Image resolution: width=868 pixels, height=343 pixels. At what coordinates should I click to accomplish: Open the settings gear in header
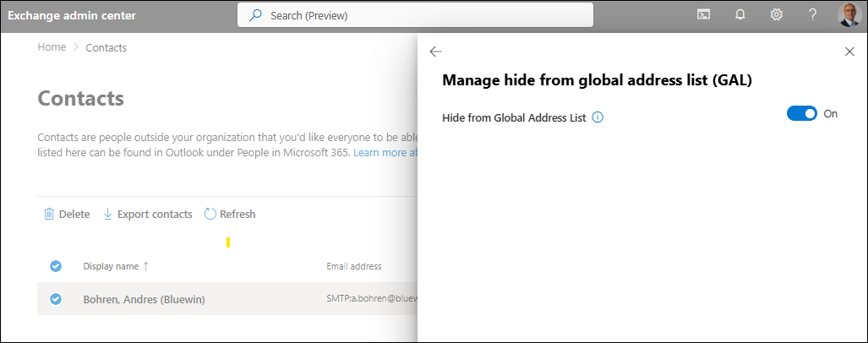(776, 15)
